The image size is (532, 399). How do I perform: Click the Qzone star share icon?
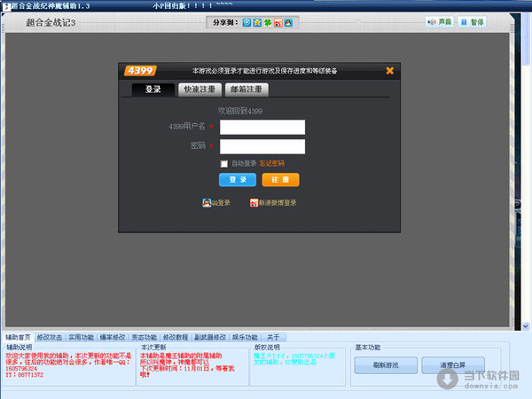257,21
